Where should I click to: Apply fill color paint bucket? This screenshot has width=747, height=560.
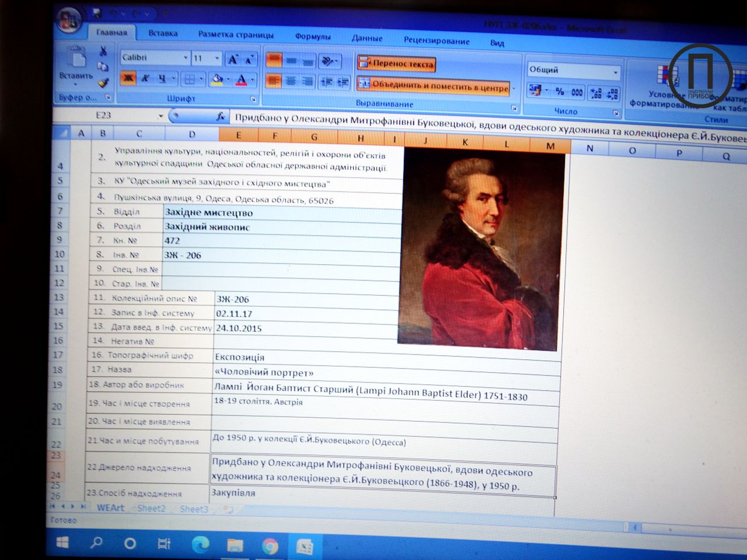click(217, 79)
